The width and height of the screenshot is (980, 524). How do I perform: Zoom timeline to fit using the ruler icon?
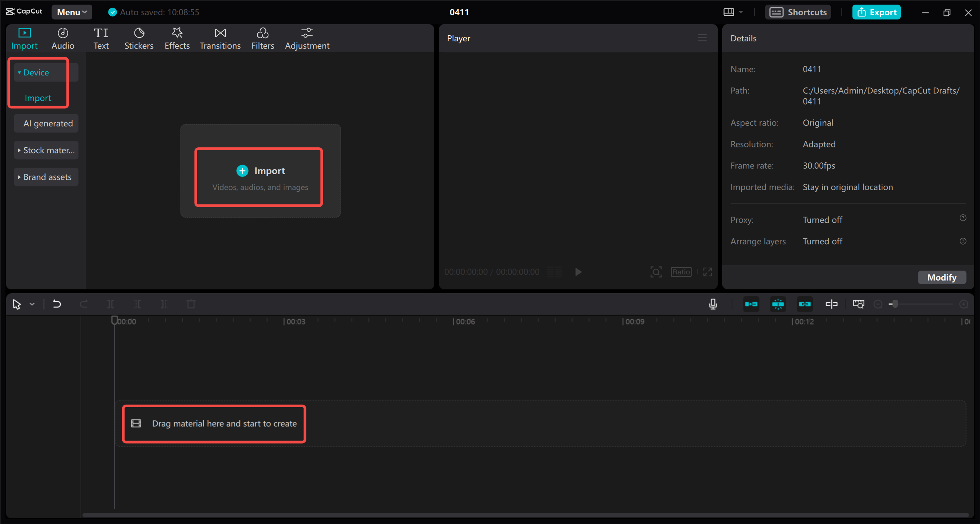pos(859,304)
